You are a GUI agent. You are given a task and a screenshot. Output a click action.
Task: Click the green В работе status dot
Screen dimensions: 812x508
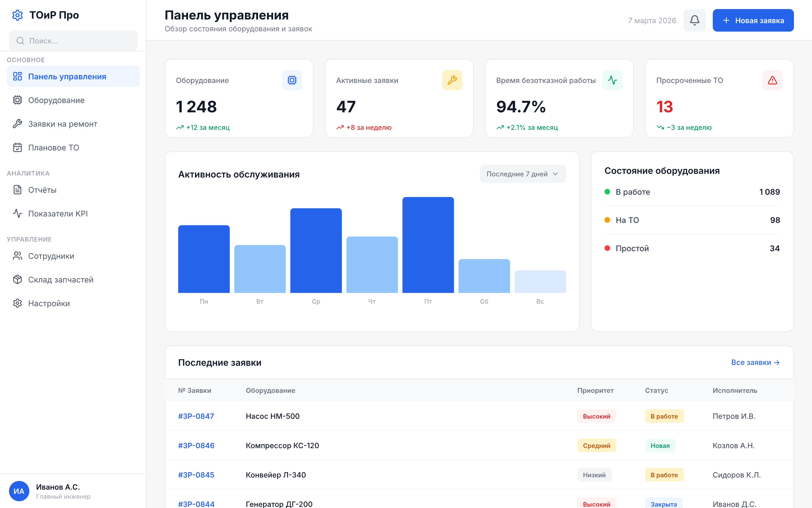607,192
